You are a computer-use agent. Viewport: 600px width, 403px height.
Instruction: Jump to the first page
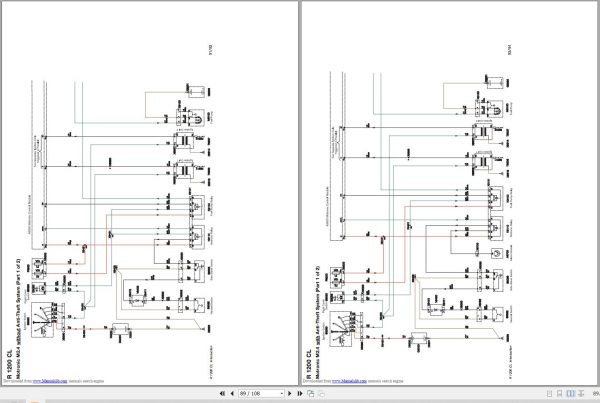click(222, 393)
